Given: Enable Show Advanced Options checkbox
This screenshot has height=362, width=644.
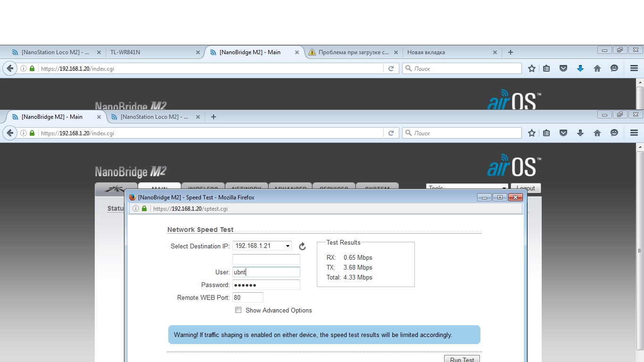Looking at the screenshot, I should tap(239, 310).
